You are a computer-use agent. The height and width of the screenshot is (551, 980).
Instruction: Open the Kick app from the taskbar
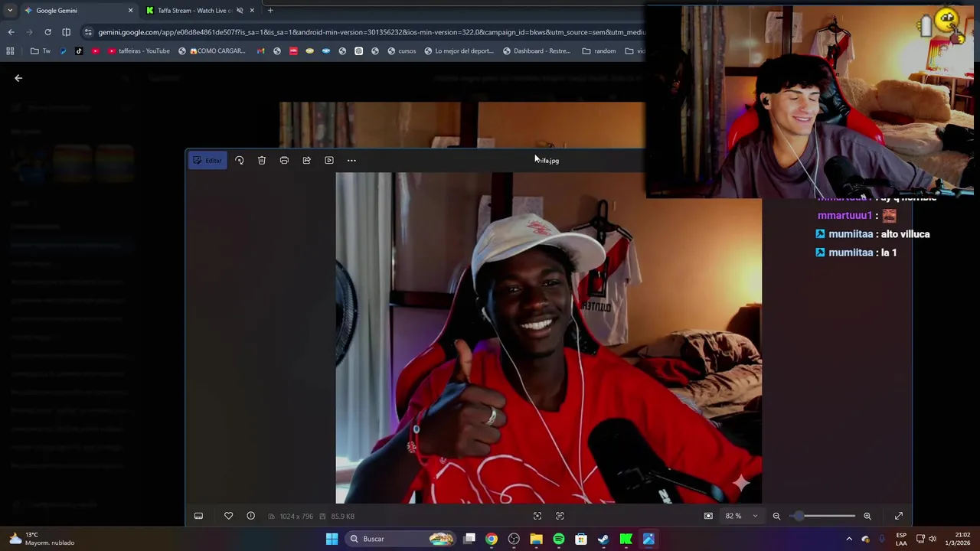click(x=626, y=539)
